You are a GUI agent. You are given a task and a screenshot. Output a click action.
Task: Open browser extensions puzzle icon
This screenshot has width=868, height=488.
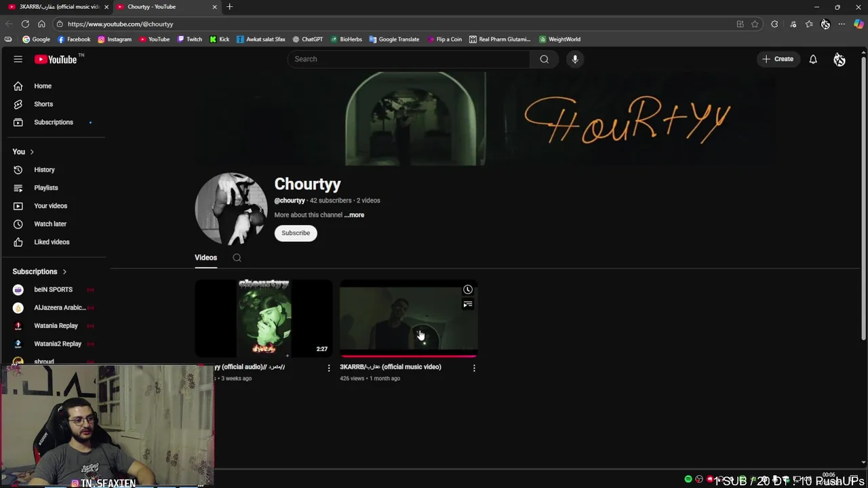click(x=774, y=24)
